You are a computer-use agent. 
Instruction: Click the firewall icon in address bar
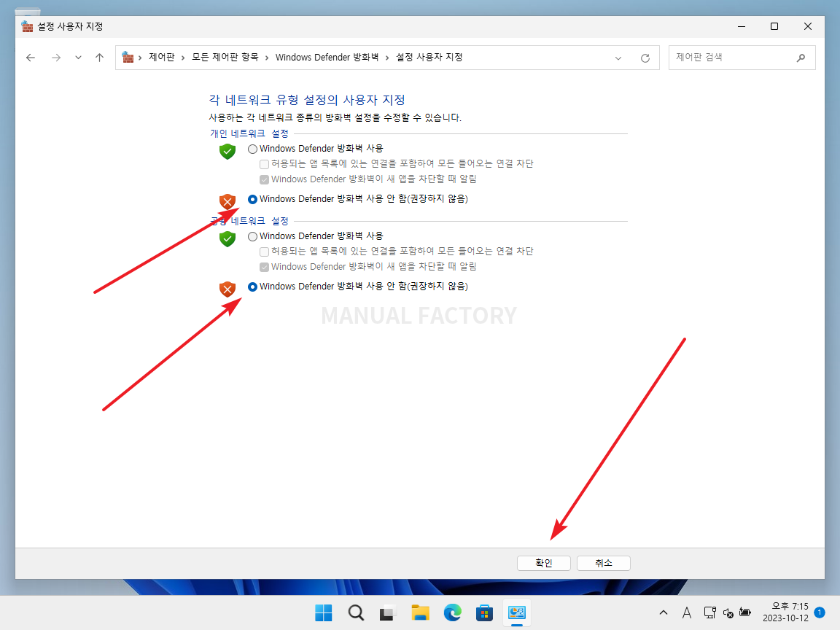[128, 57]
